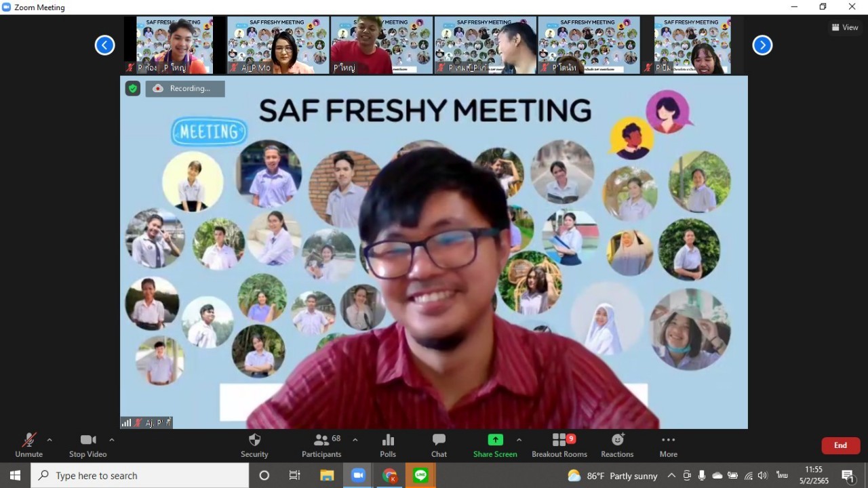Click the red End meeting button
This screenshot has width=868, height=488.
[840, 445]
